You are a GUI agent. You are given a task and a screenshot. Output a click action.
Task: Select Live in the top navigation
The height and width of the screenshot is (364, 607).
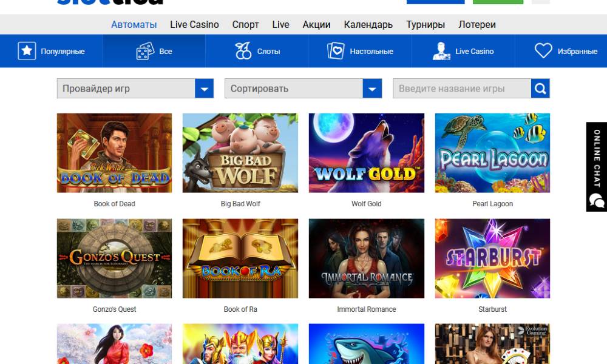click(280, 25)
